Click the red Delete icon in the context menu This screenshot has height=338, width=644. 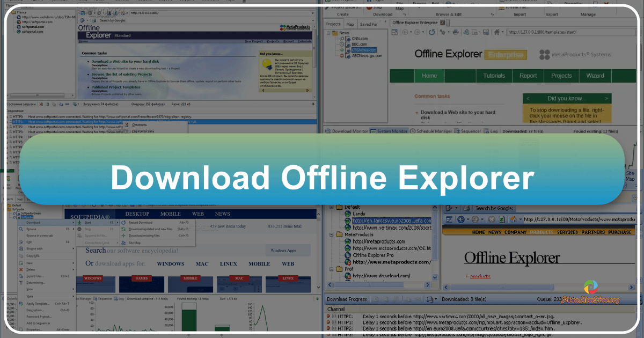(x=20, y=270)
